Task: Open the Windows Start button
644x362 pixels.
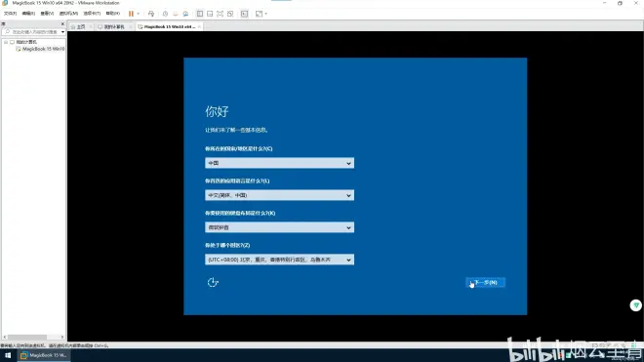Action: click(8, 355)
